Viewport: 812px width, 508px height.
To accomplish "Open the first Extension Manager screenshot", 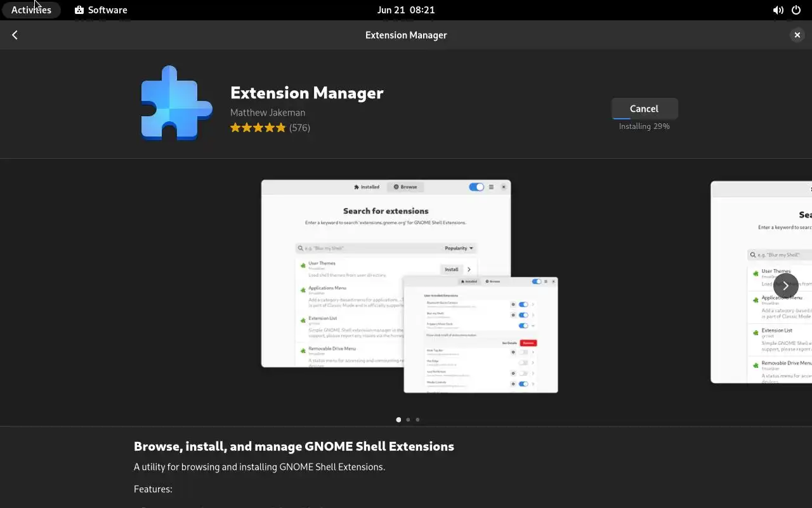I will (409, 286).
